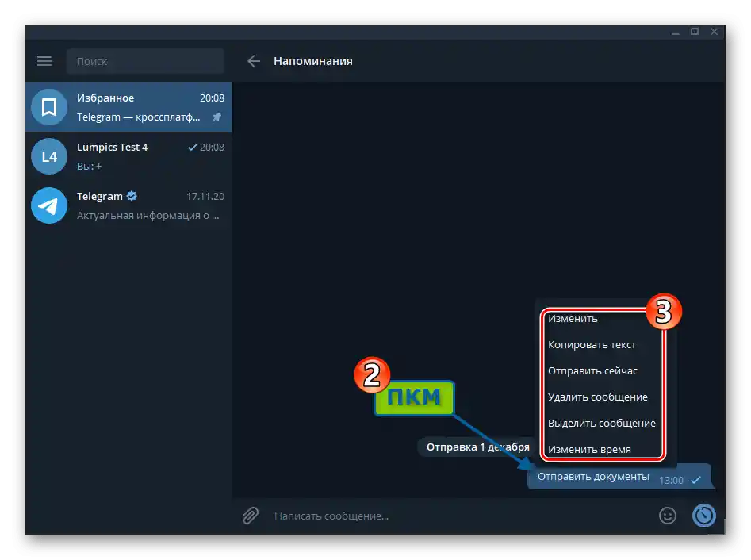Choose Выделить сообщение menu entry
The image size is (751, 560).
point(603,424)
